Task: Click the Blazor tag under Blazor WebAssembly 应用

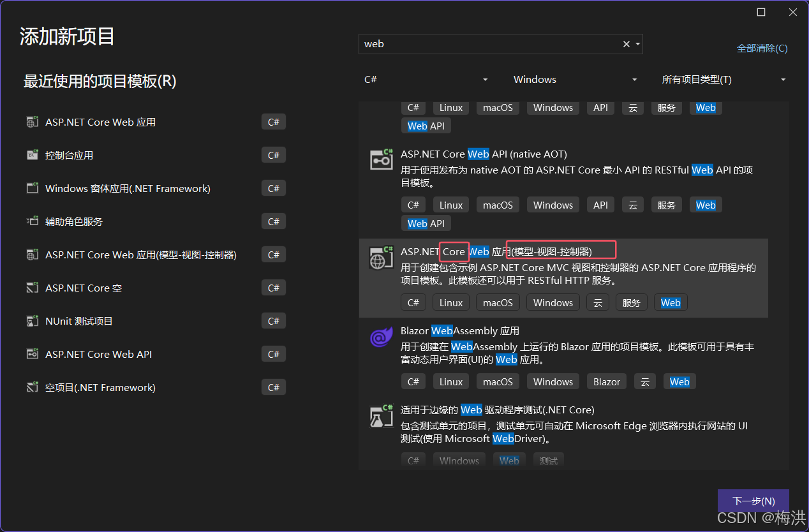Action: pyautogui.click(x=606, y=381)
